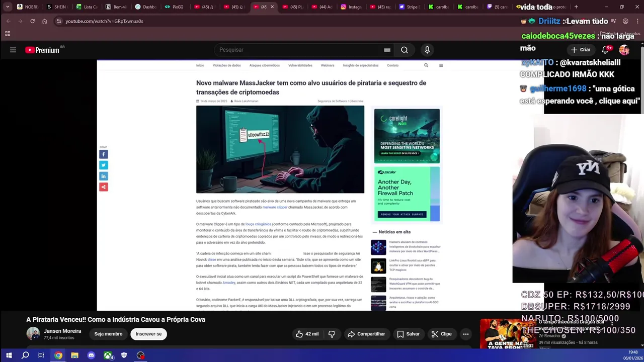This screenshot has width=644, height=362.
Task: Click the Criar create button
Action: point(581,50)
